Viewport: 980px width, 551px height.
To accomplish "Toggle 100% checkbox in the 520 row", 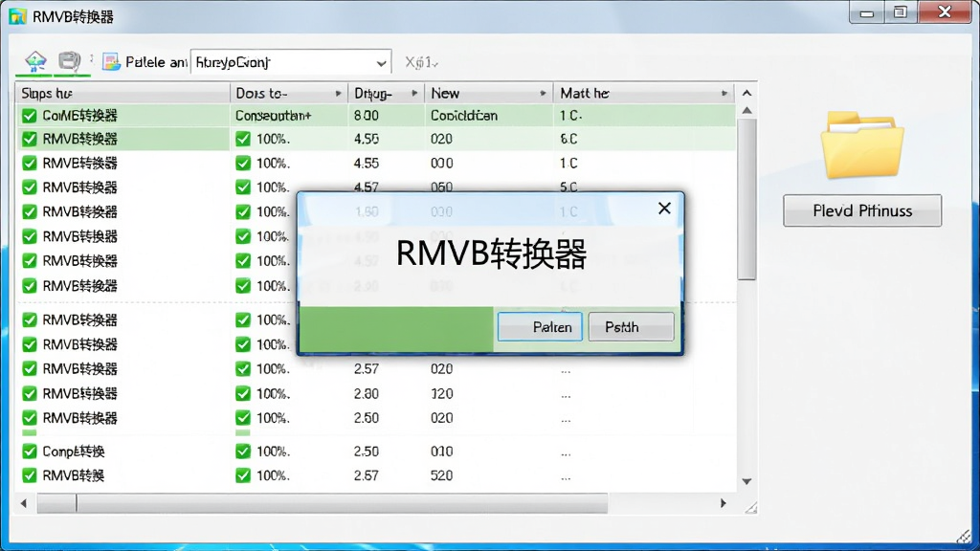I will click(243, 475).
